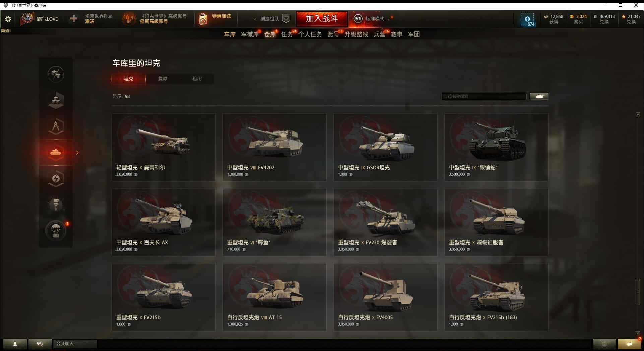644x351 pixels.
Task: Click the 按名称搜索 search field
Action: tap(484, 96)
